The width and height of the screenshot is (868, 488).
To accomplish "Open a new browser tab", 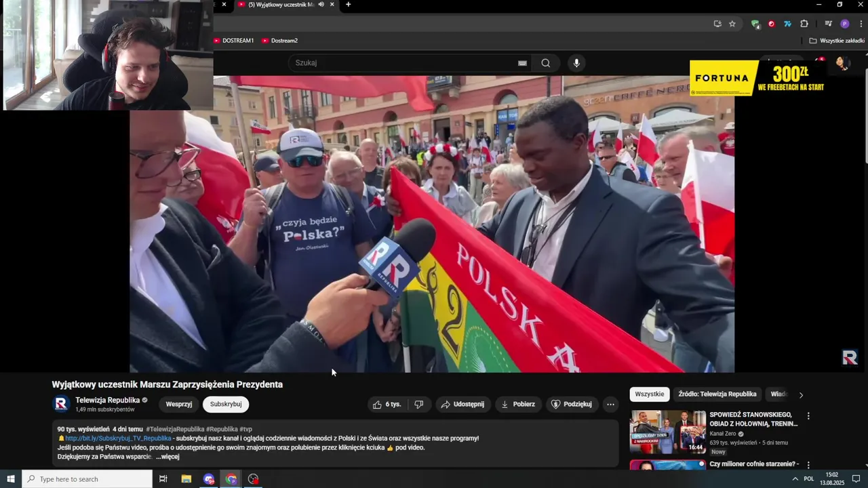I will (348, 5).
